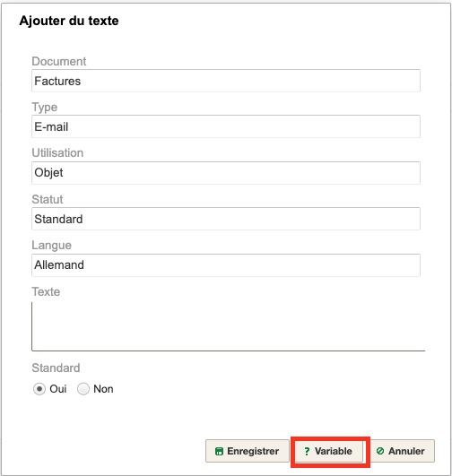Select the Non radio button
Viewport: 452px width, 476px height.
click(x=83, y=389)
